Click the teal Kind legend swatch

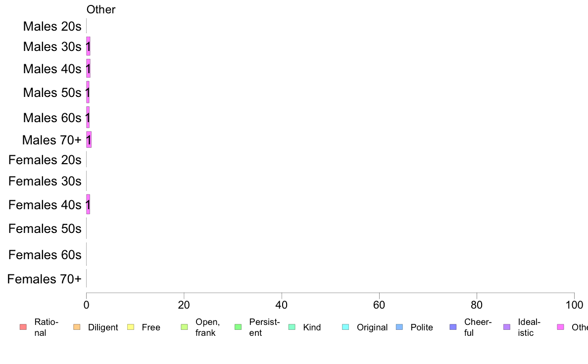(x=292, y=327)
